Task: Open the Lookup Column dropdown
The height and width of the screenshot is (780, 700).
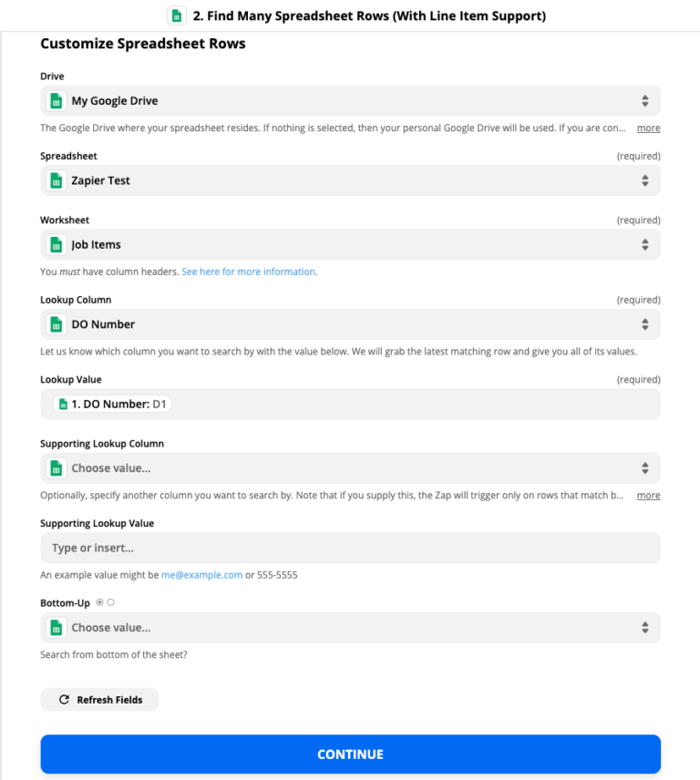Action: coord(350,324)
